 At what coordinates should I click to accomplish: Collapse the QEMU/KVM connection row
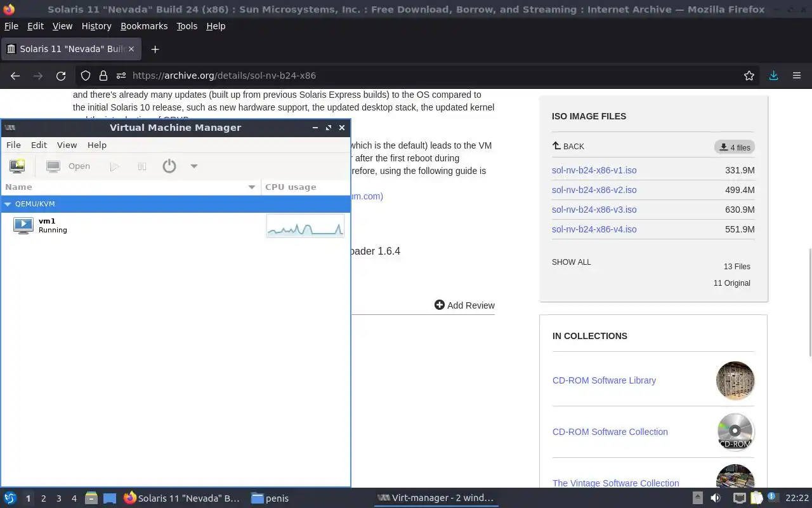(8, 204)
